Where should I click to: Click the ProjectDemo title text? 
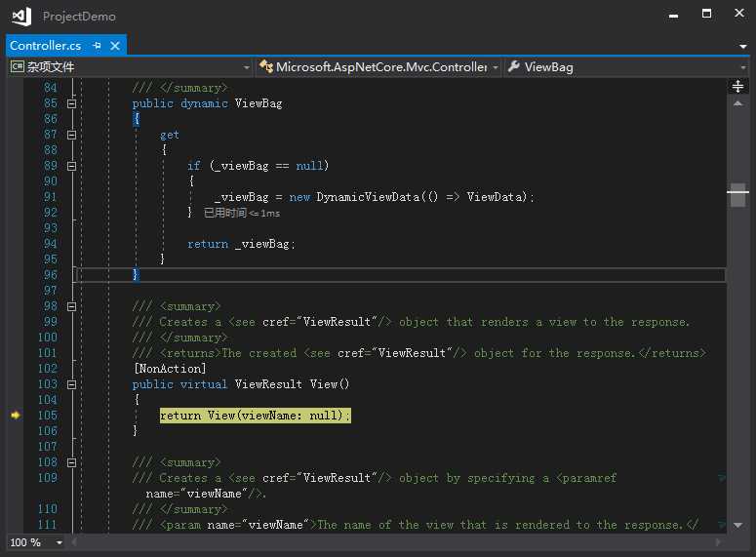pyautogui.click(x=79, y=17)
